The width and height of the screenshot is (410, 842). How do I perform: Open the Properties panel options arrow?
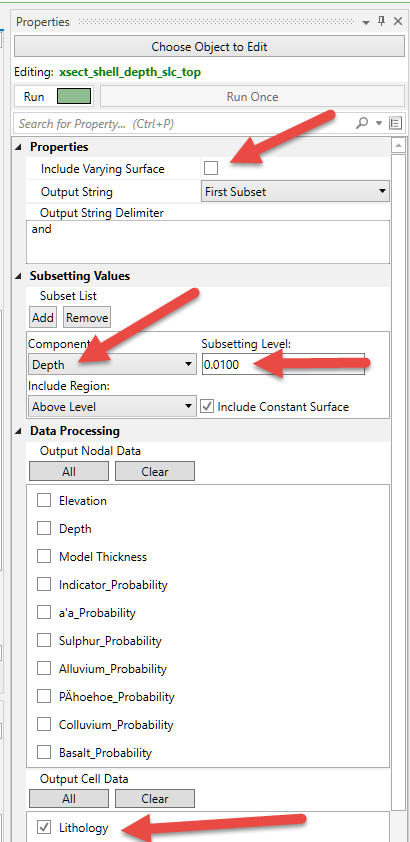tap(366, 23)
